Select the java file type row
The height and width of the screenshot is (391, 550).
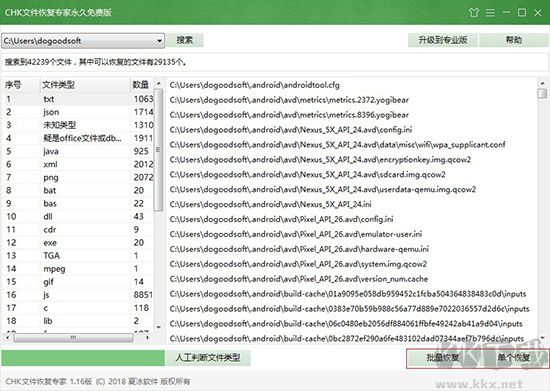pyautogui.click(x=78, y=151)
